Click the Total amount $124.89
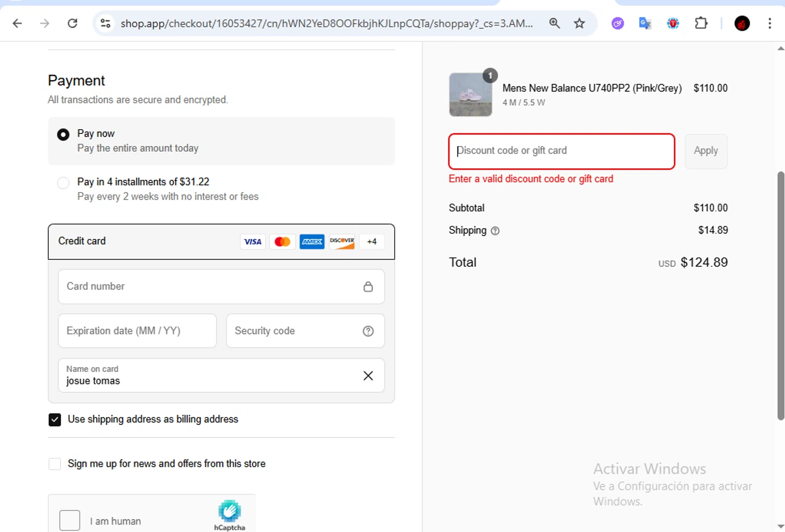The width and height of the screenshot is (785, 532). click(x=704, y=262)
